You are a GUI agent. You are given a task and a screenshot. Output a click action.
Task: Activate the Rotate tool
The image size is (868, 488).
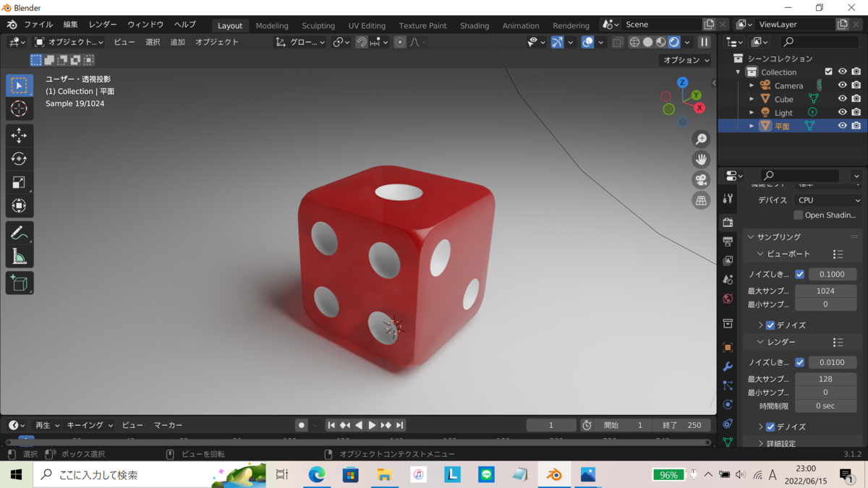click(x=20, y=159)
